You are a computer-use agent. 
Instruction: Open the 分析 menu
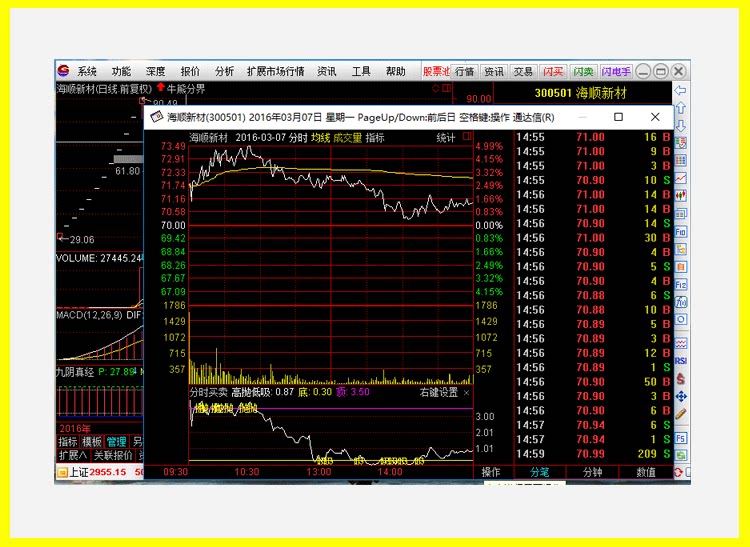(x=224, y=71)
